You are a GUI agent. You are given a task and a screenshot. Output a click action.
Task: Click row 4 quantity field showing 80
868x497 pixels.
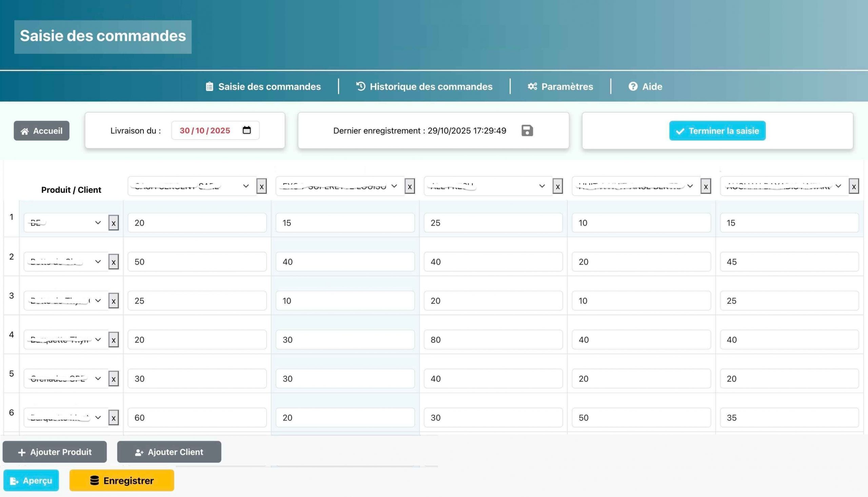493,340
